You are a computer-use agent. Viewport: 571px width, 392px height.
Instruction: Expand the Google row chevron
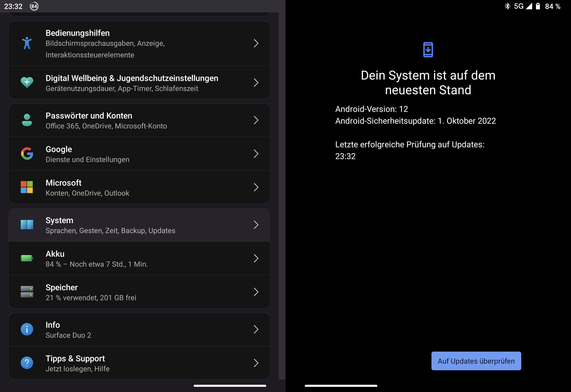(x=256, y=154)
